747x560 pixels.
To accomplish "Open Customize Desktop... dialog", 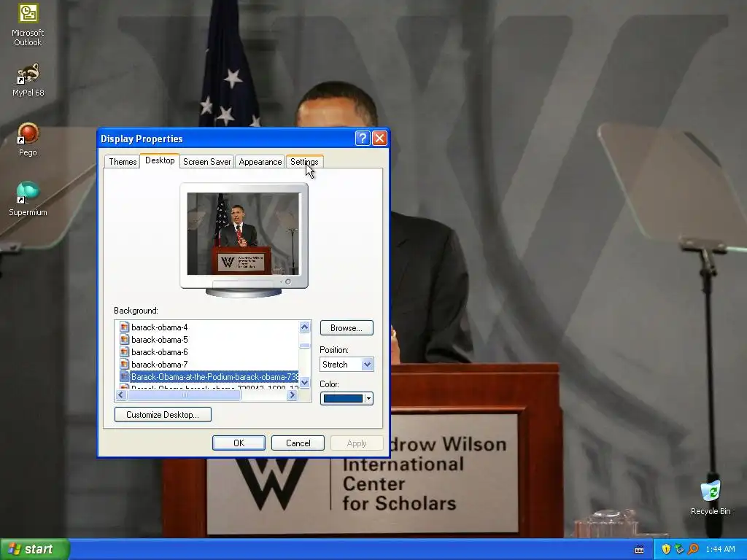I will tap(163, 414).
